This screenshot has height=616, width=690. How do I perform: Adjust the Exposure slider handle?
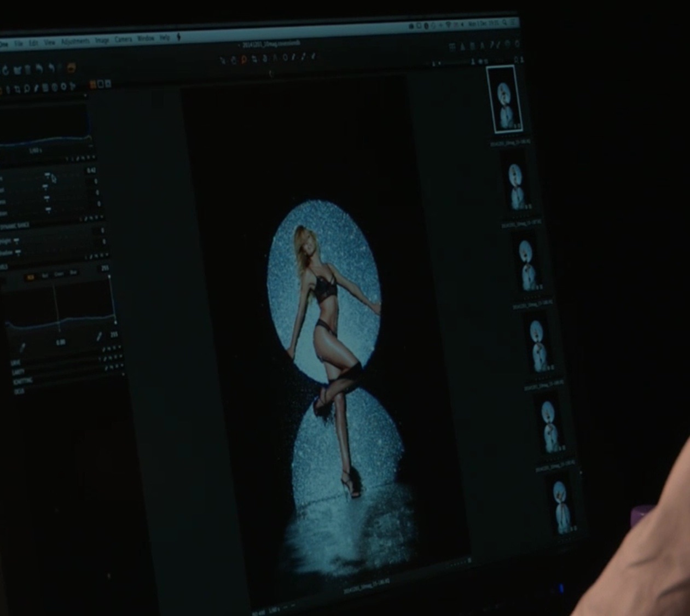48,176
